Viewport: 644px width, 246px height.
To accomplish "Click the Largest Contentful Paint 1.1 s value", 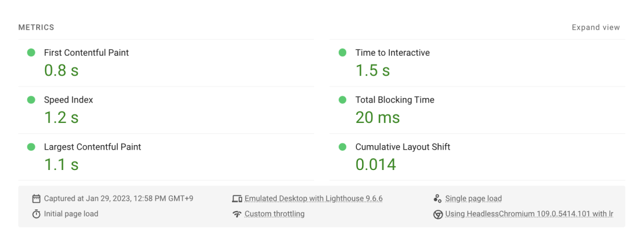I will coord(61,165).
